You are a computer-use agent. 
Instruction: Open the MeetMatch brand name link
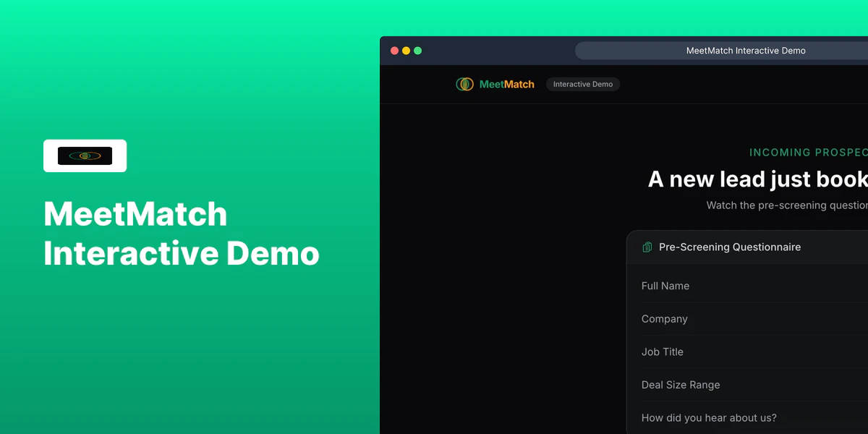(x=507, y=84)
